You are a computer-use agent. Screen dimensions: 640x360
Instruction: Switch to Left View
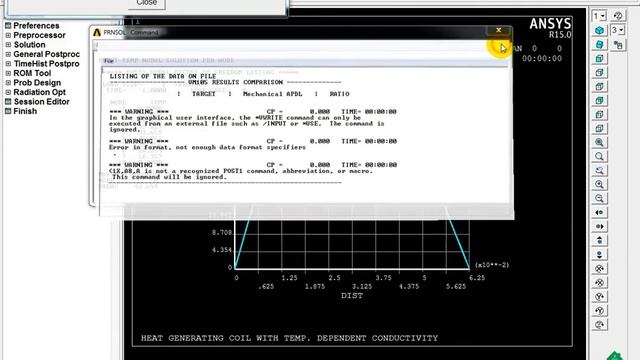(x=599, y=114)
